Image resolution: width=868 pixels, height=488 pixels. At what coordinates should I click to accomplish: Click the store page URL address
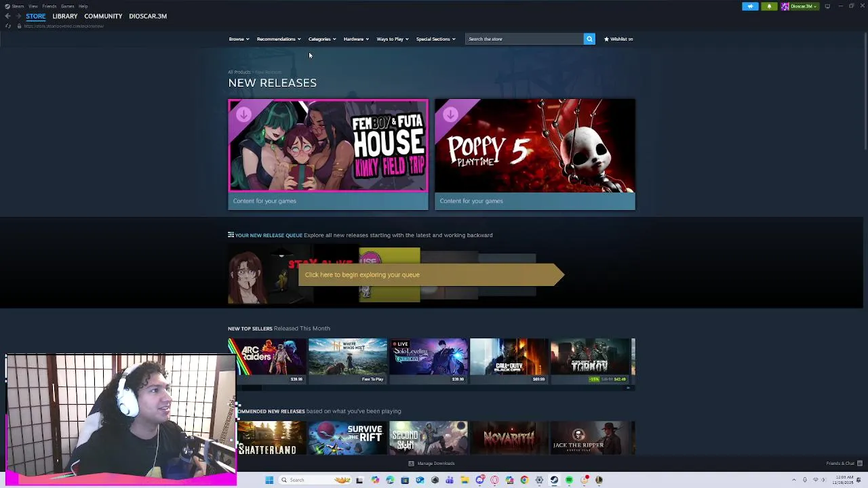pos(64,26)
